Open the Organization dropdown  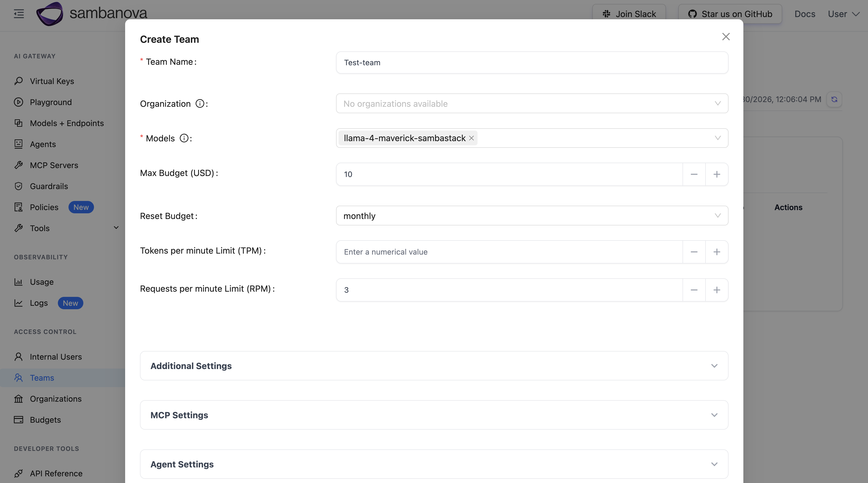tap(532, 103)
